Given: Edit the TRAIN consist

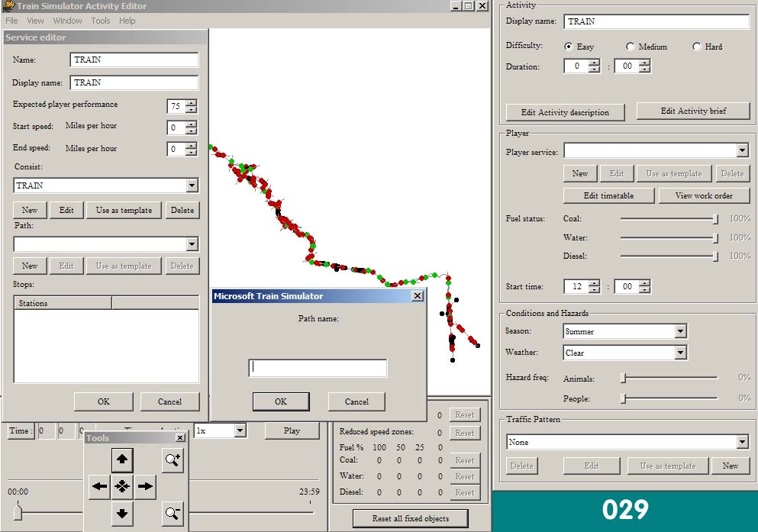Looking at the screenshot, I should 66,210.
